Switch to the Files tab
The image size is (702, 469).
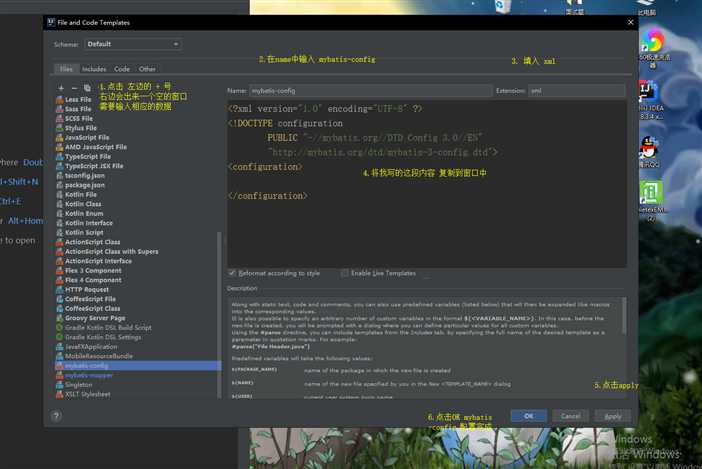(x=66, y=69)
